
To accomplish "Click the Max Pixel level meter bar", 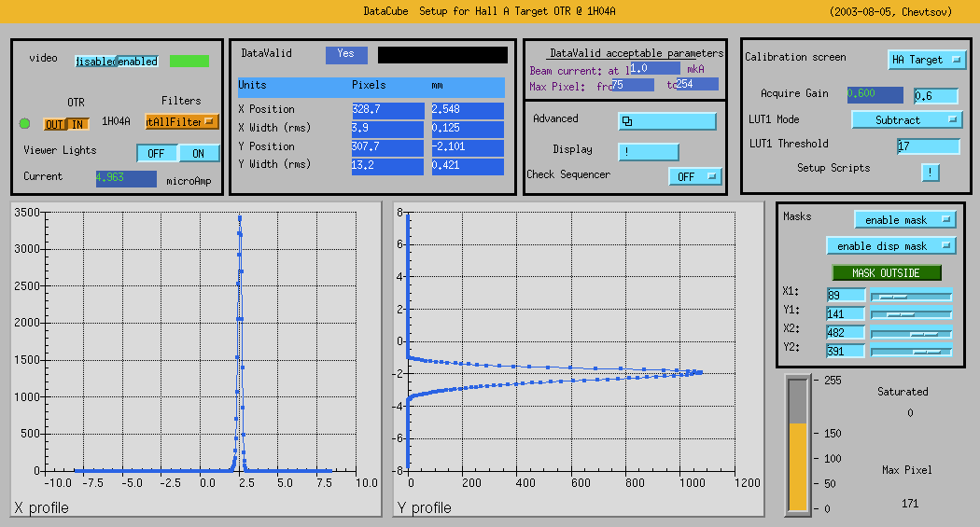I will coord(798,445).
